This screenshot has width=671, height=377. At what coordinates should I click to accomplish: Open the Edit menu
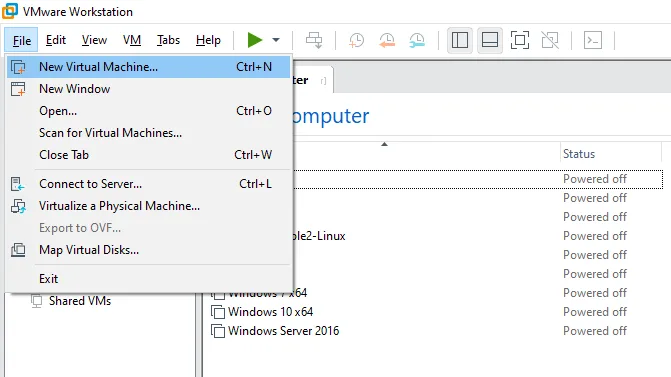tap(56, 40)
